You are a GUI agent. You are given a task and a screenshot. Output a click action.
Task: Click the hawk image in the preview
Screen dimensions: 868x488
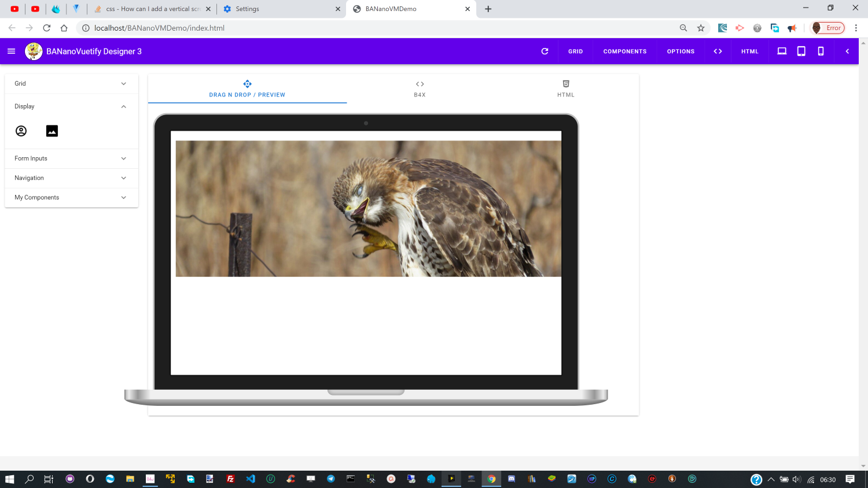[x=369, y=209]
